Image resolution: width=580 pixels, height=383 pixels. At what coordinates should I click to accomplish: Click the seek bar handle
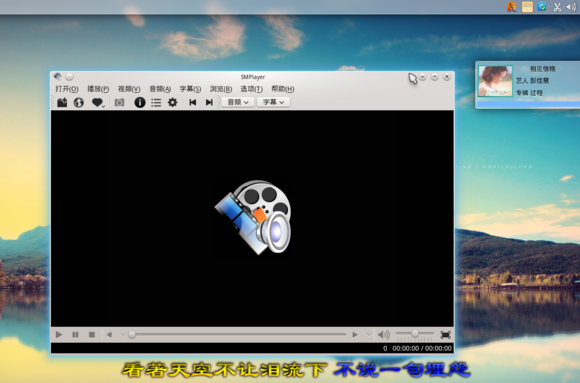[x=132, y=335]
